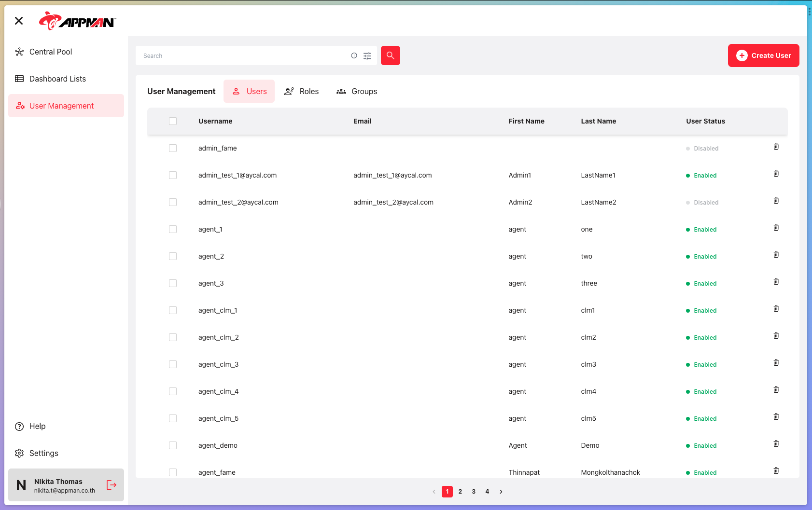Open search filter options icon
The width and height of the screenshot is (812, 510).
pyautogui.click(x=367, y=56)
